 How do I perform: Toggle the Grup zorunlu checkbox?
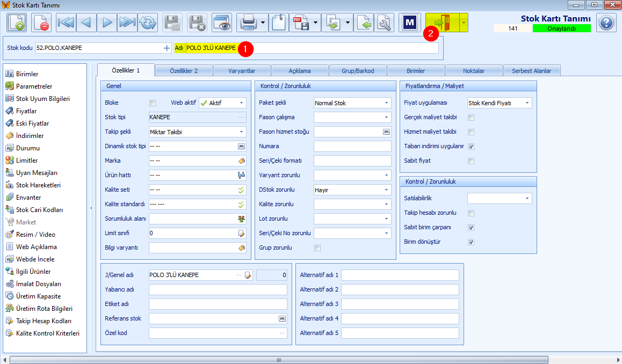click(317, 248)
